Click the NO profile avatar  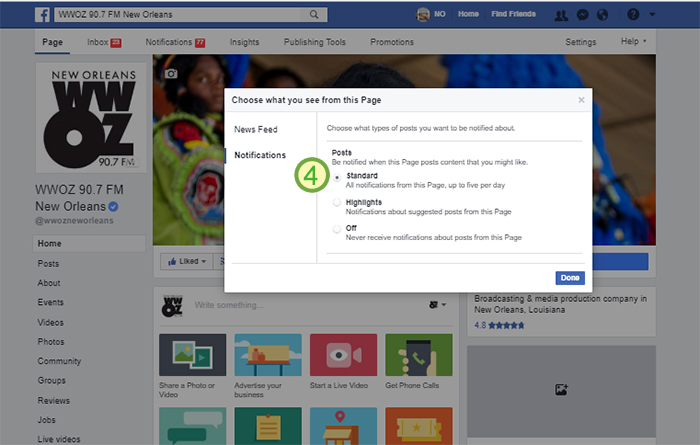click(423, 14)
